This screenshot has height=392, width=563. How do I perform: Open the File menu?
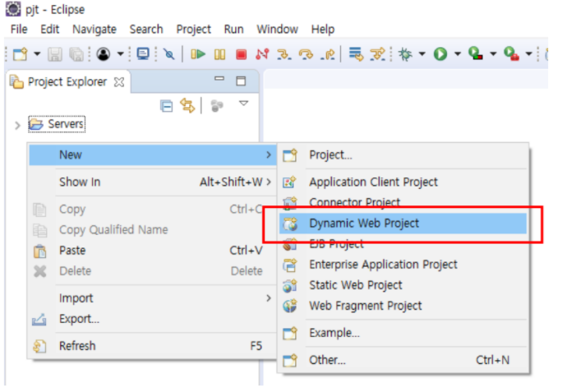(19, 29)
